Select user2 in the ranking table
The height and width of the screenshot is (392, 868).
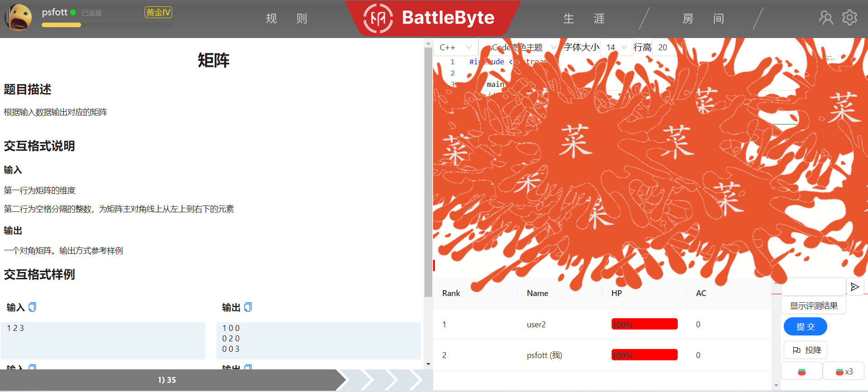(x=536, y=324)
